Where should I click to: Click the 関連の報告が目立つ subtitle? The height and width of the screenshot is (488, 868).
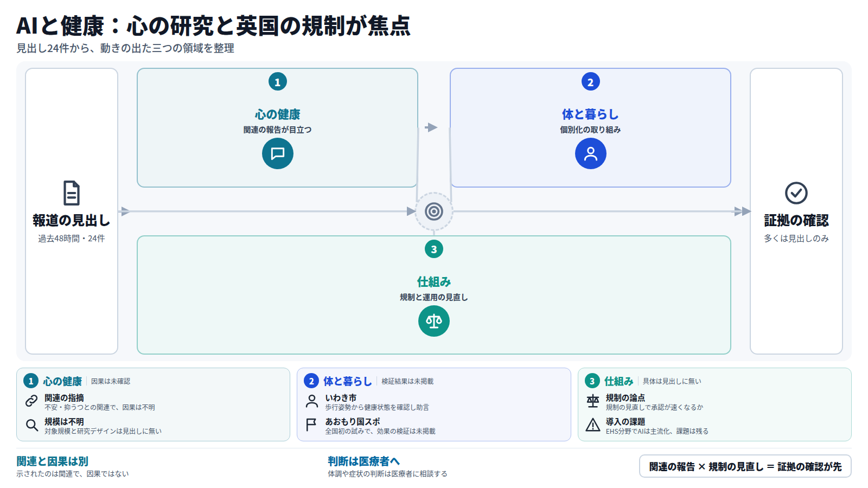coord(278,130)
